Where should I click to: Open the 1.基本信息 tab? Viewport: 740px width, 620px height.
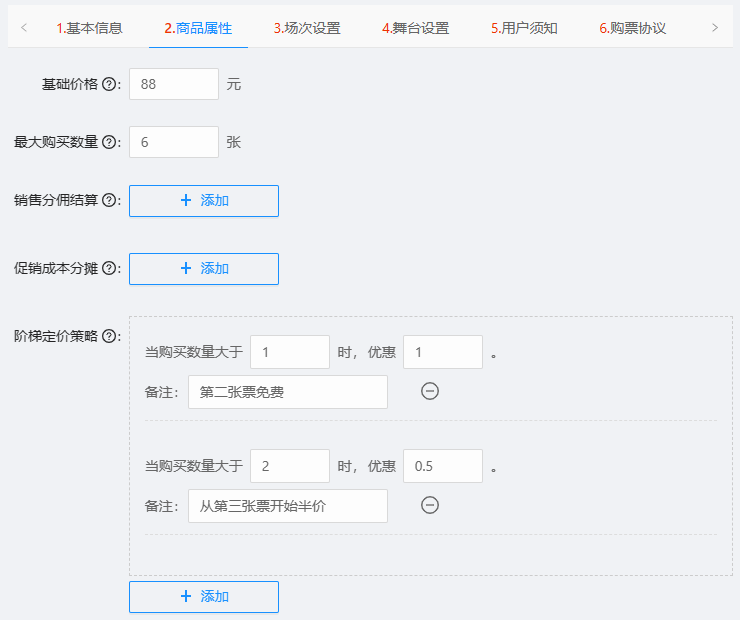pos(89,28)
